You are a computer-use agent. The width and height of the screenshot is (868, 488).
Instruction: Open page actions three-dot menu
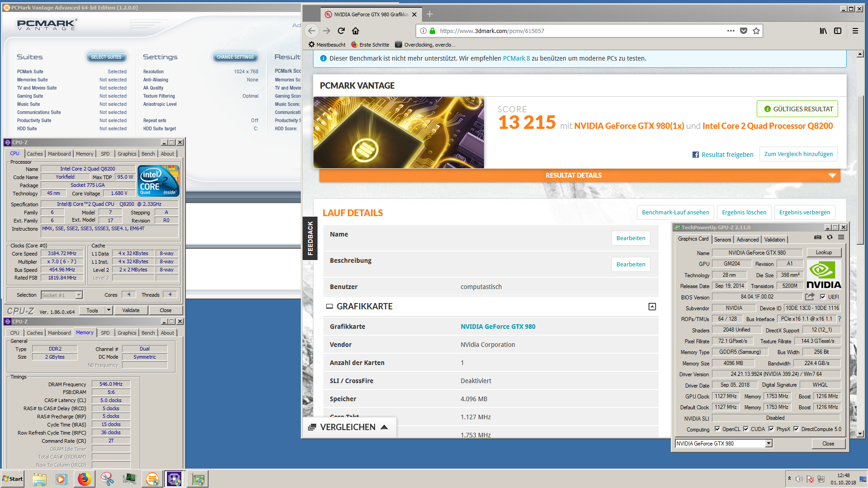tap(731, 31)
